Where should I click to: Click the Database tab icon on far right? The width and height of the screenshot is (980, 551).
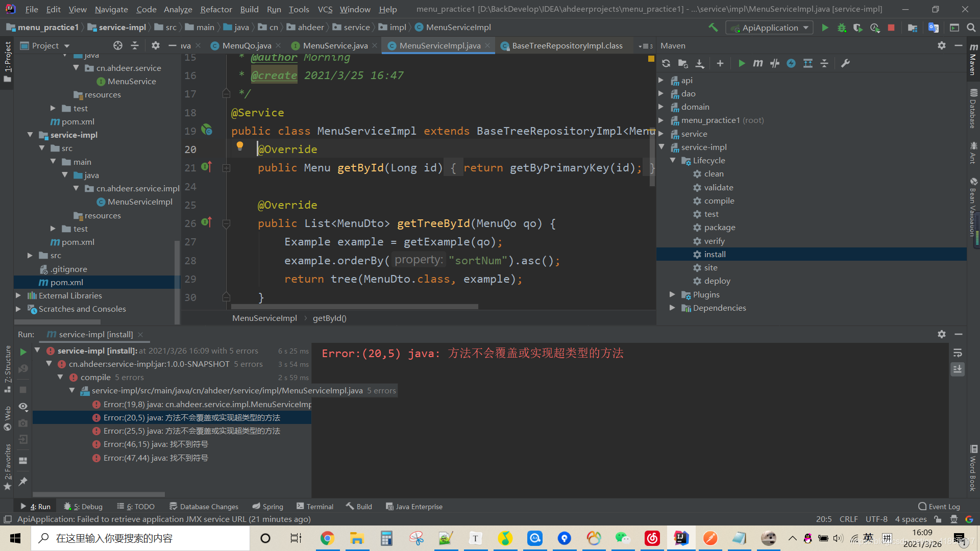971,103
